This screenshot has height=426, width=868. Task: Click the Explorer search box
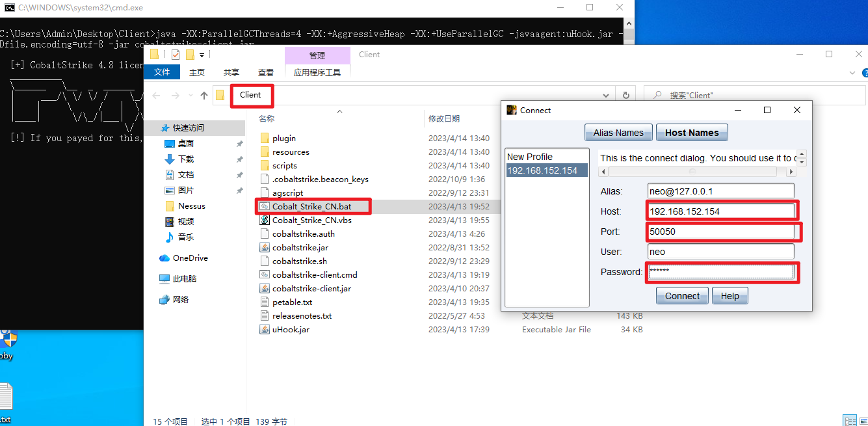pyautogui.click(x=754, y=95)
